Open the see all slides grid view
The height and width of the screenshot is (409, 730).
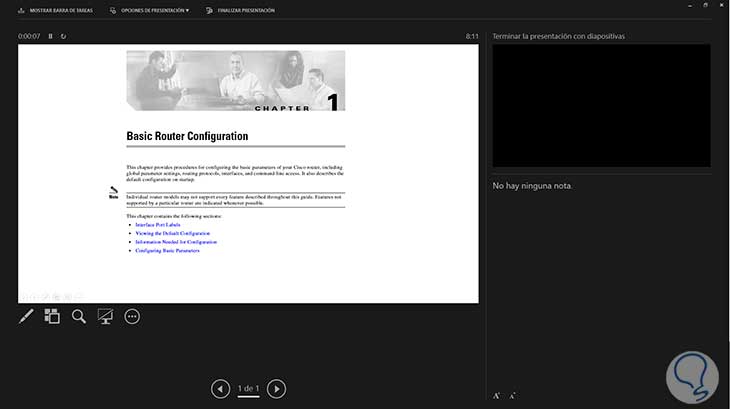(x=52, y=316)
